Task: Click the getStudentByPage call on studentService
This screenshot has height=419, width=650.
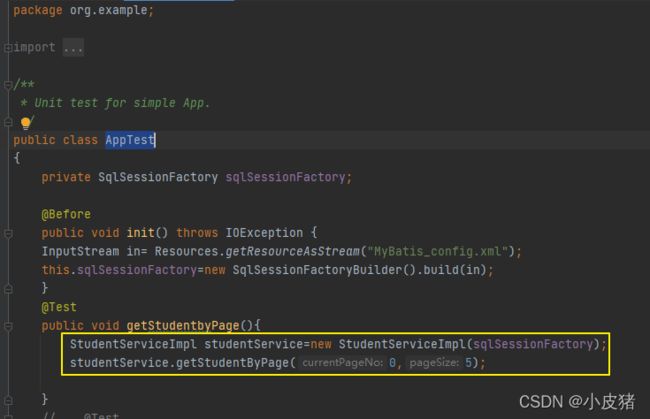Action: tap(232, 363)
